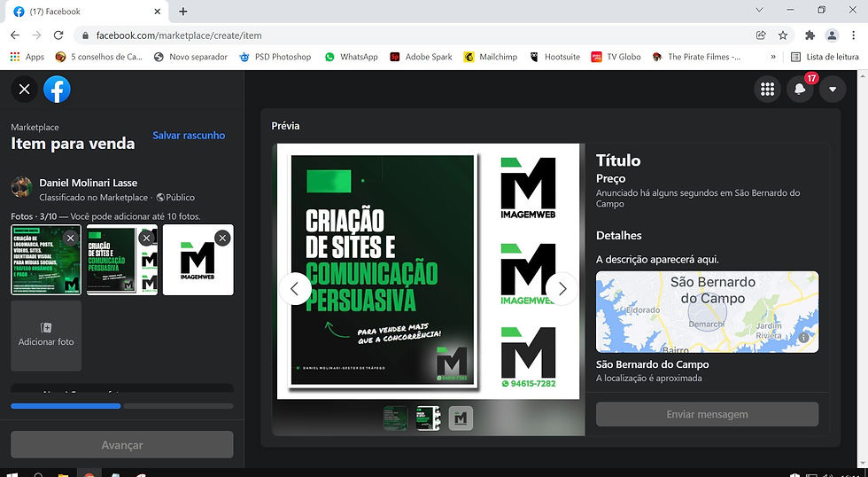Expand the bookmarks overflow chevron
Image resolution: width=868 pixels, height=477 pixels.
point(772,57)
